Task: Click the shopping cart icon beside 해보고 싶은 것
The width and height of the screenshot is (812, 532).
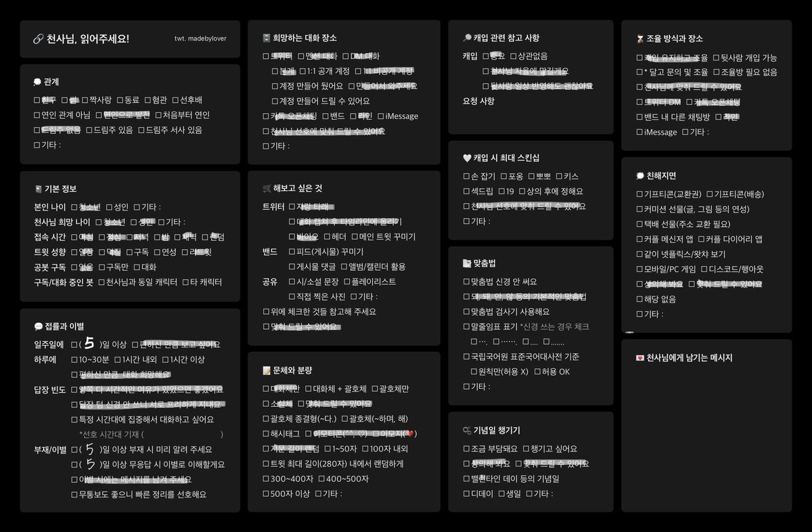Action: point(267,188)
